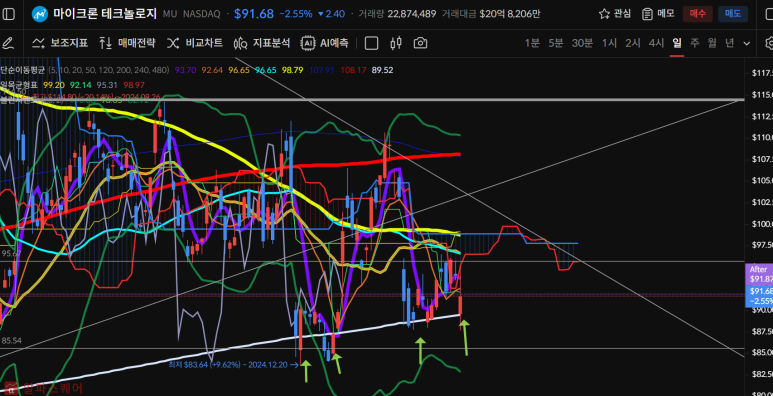Viewport: 773px width, 396px height.
Task: Switch to 2시 timeframe
Action: [632, 43]
